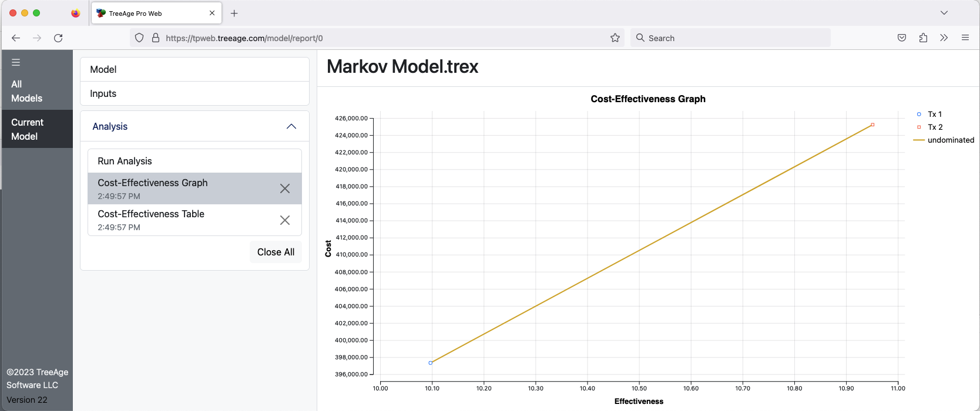Click Run Analysis
Image resolution: width=980 pixels, height=411 pixels.
pos(194,161)
